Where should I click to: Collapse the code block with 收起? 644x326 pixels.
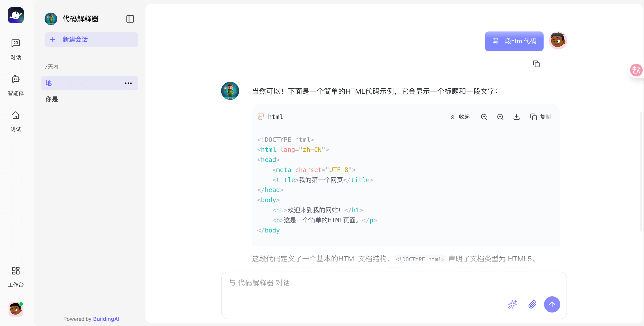coord(460,117)
